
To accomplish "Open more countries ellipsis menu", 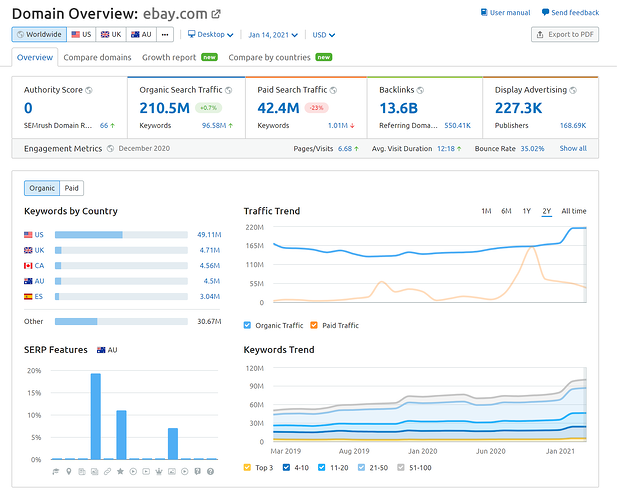I will tap(165, 35).
